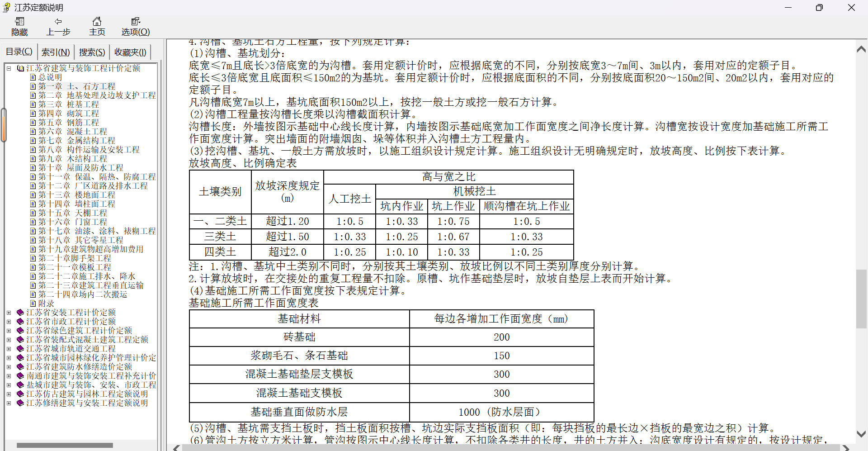
Task: Click book icon beside 江苏仿古建筑与园林工程定额说明
Action: coord(20,394)
